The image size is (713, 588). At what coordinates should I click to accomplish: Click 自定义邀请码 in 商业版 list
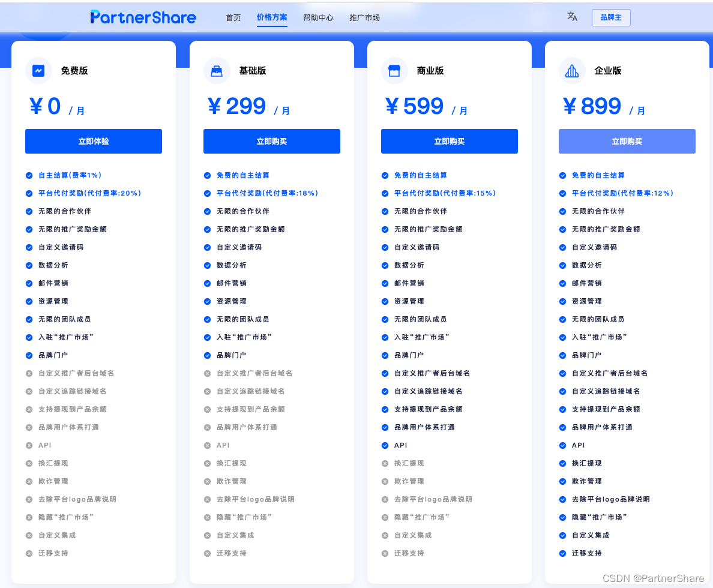point(417,247)
